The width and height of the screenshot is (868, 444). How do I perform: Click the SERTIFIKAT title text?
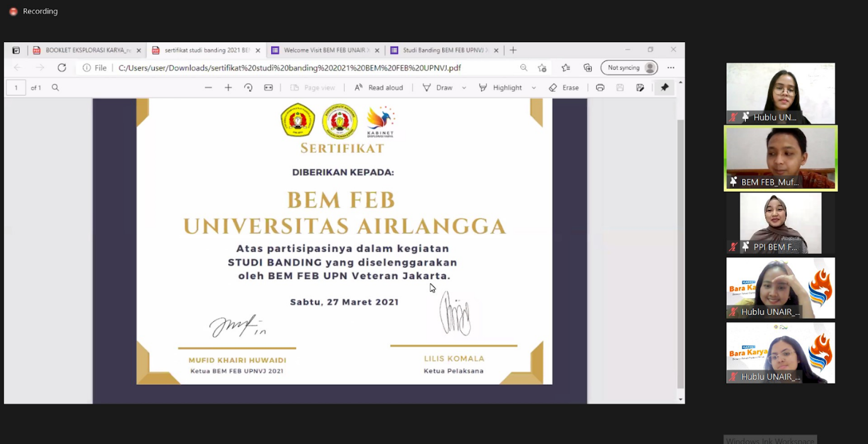click(342, 148)
